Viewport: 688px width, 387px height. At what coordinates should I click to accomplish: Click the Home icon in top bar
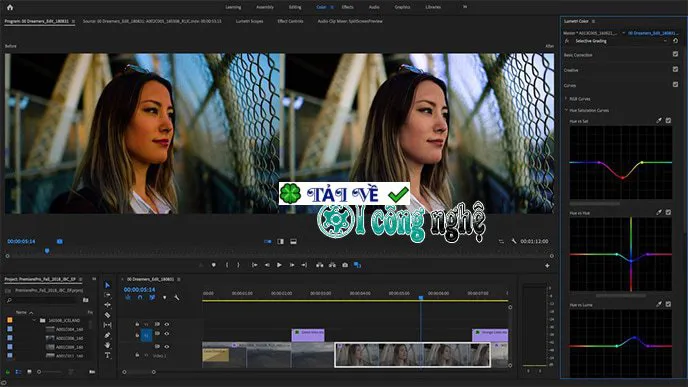(x=10, y=7)
